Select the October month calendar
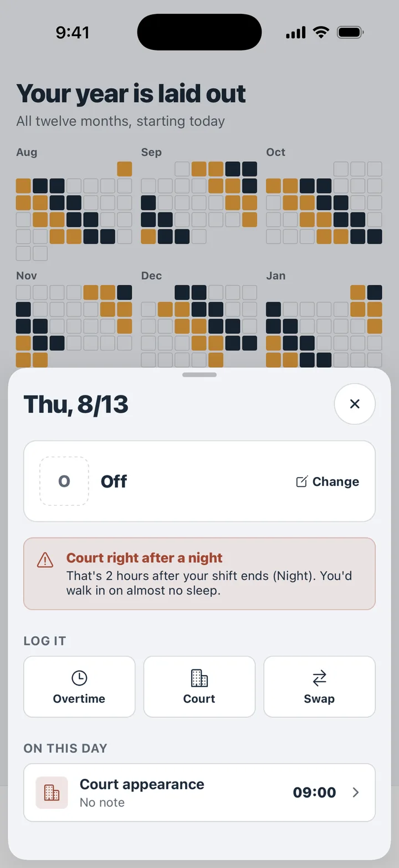 click(324, 196)
